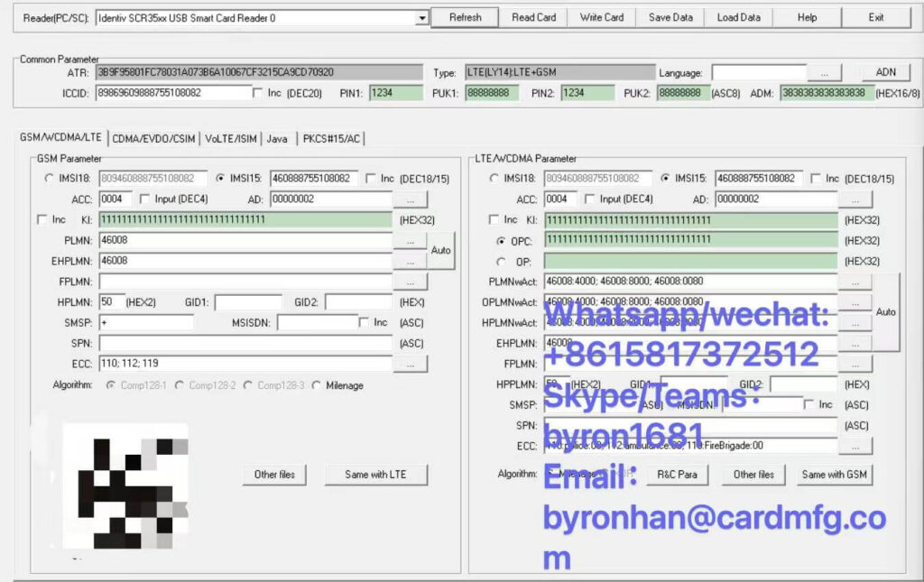Click the Same with LTE button
Image resolution: width=924 pixels, height=582 pixels.
point(375,474)
